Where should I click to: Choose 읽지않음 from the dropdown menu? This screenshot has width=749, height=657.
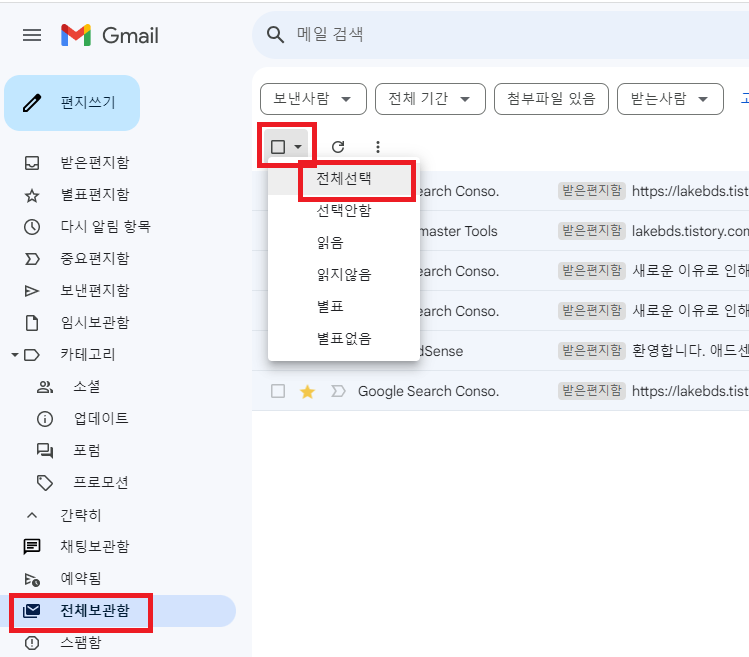click(x=344, y=274)
